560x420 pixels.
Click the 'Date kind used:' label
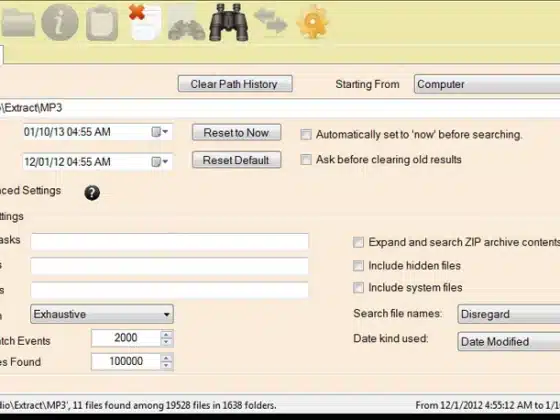[391, 339]
